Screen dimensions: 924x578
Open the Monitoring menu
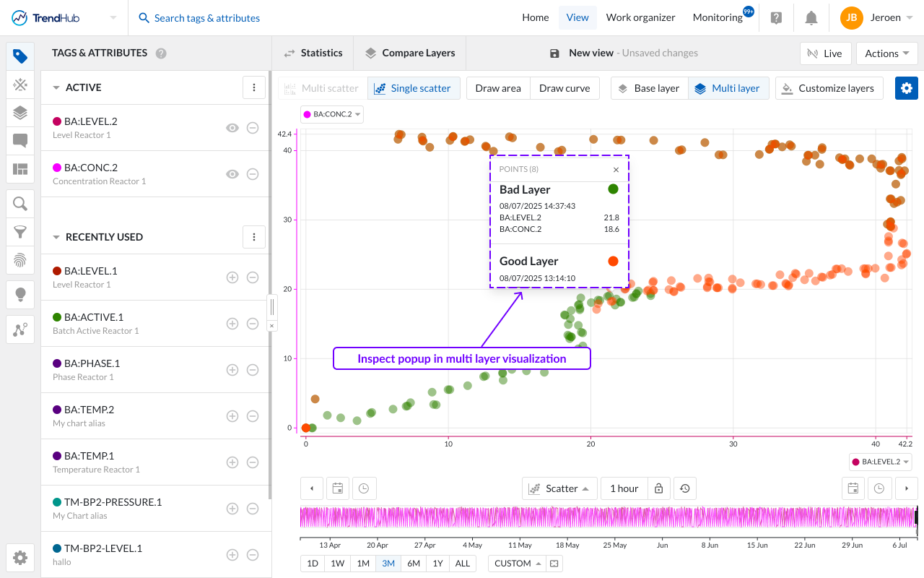coord(718,18)
